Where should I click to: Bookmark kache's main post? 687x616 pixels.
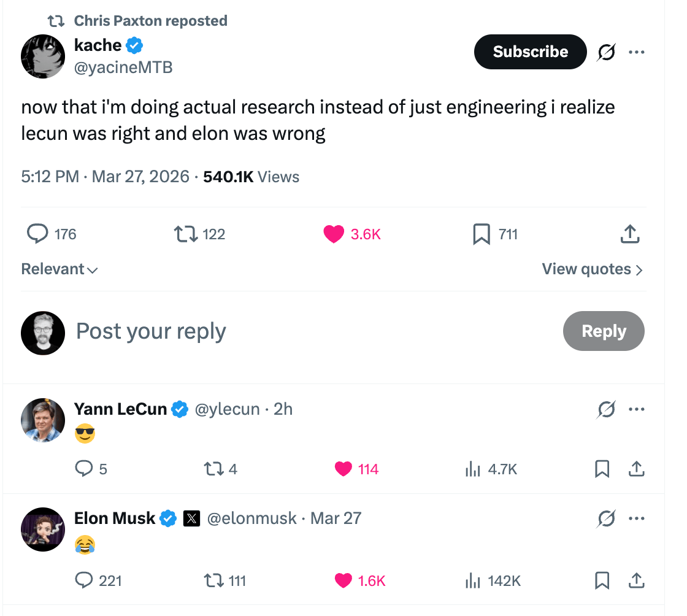tap(482, 234)
